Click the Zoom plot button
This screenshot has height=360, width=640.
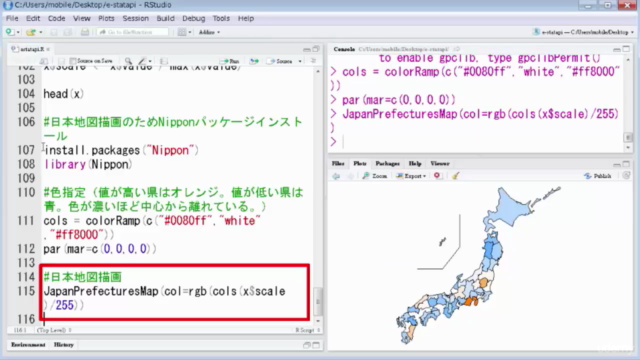[375, 176]
